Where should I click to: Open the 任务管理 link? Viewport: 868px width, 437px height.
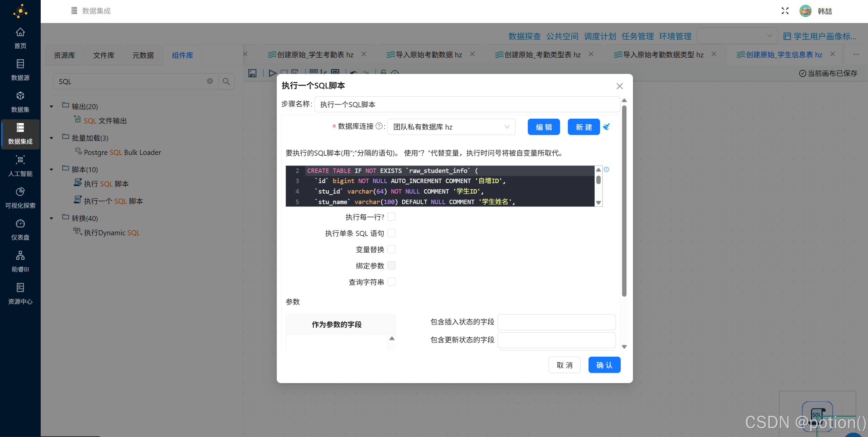pyautogui.click(x=637, y=36)
